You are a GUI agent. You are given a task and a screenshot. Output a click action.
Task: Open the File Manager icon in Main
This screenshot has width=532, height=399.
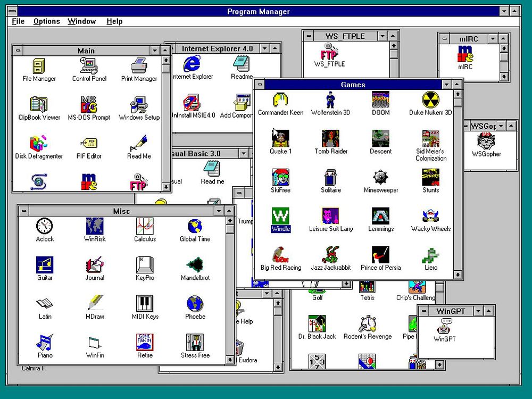(39, 66)
